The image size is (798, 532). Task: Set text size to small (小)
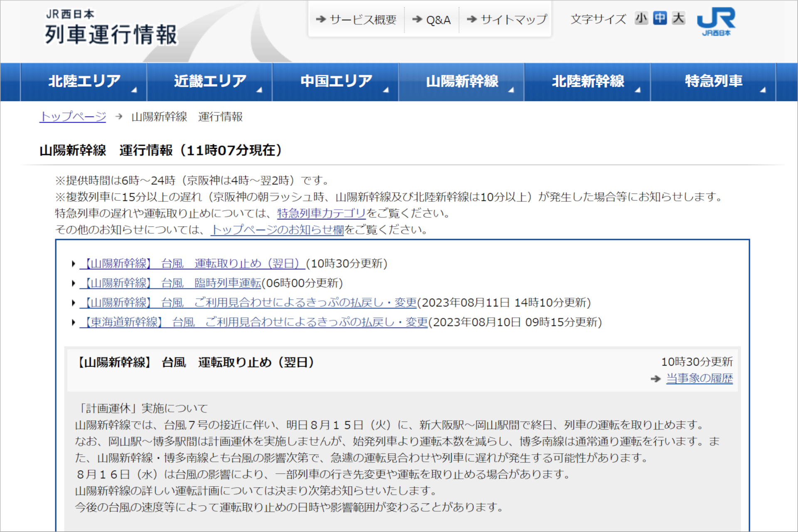tap(641, 18)
